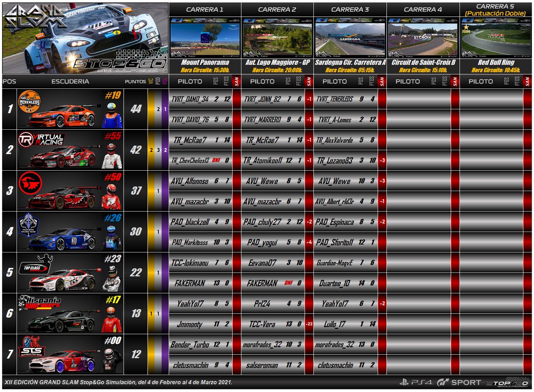This screenshot has width=534, height=392.
Task: Click the Stop&Go Simulación logo on the car photo
Action: (120, 61)
